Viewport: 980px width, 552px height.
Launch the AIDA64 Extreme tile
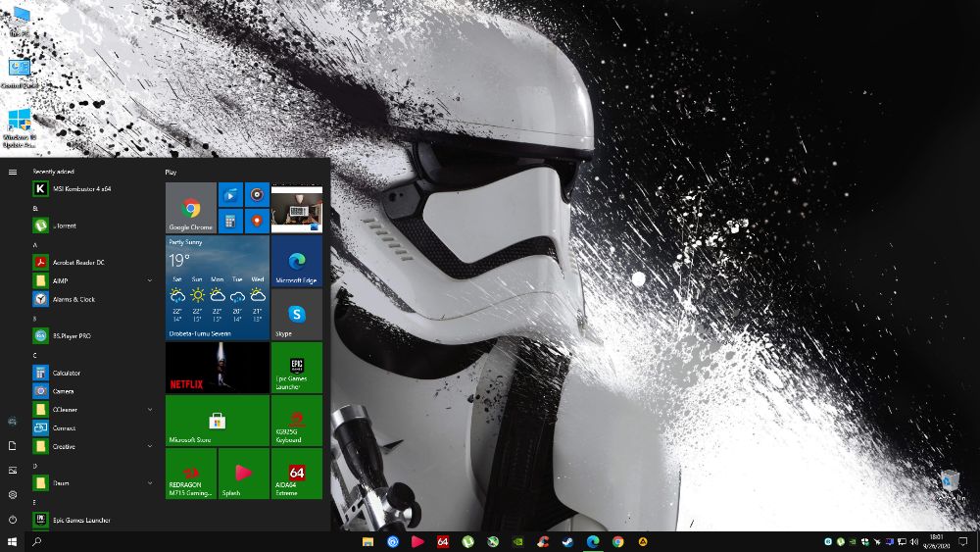(x=296, y=474)
